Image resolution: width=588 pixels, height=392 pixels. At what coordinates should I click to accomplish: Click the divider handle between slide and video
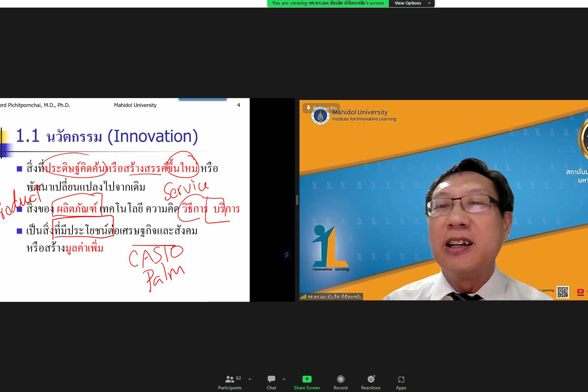point(297,200)
